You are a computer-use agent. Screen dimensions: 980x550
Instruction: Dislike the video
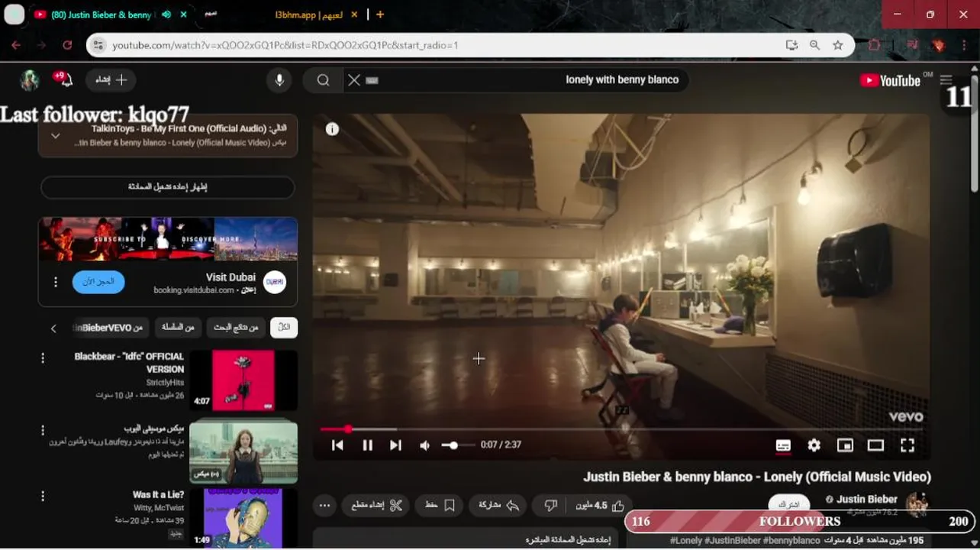click(x=550, y=506)
